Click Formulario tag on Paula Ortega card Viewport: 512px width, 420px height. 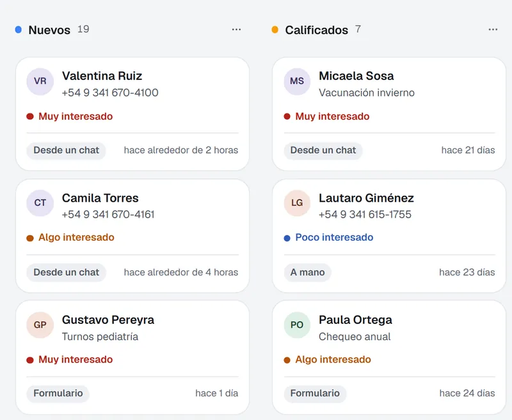(315, 394)
